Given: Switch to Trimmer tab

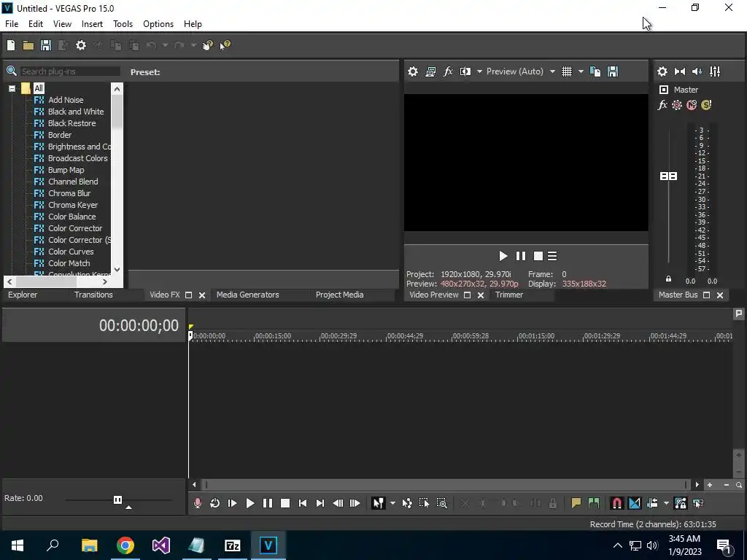Looking at the screenshot, I should 509,295.
